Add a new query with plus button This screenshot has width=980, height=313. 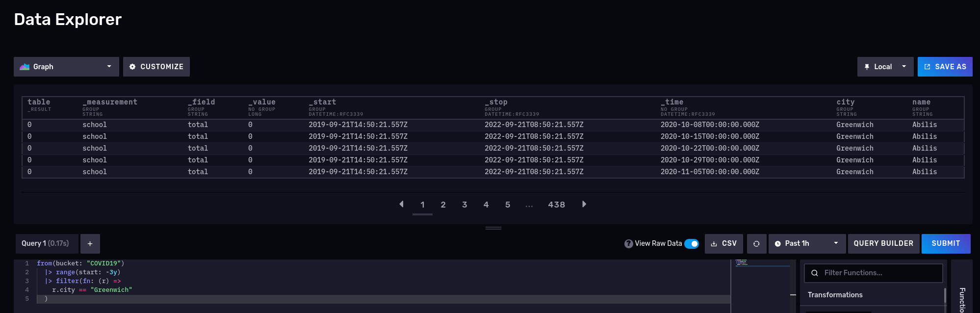[x=90, y=243]
